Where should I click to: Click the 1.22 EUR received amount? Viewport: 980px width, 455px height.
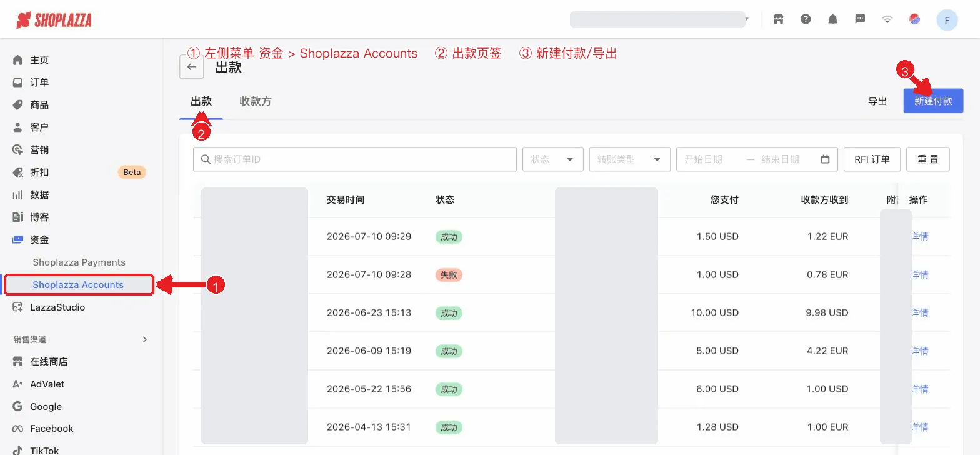click(827, 237)
